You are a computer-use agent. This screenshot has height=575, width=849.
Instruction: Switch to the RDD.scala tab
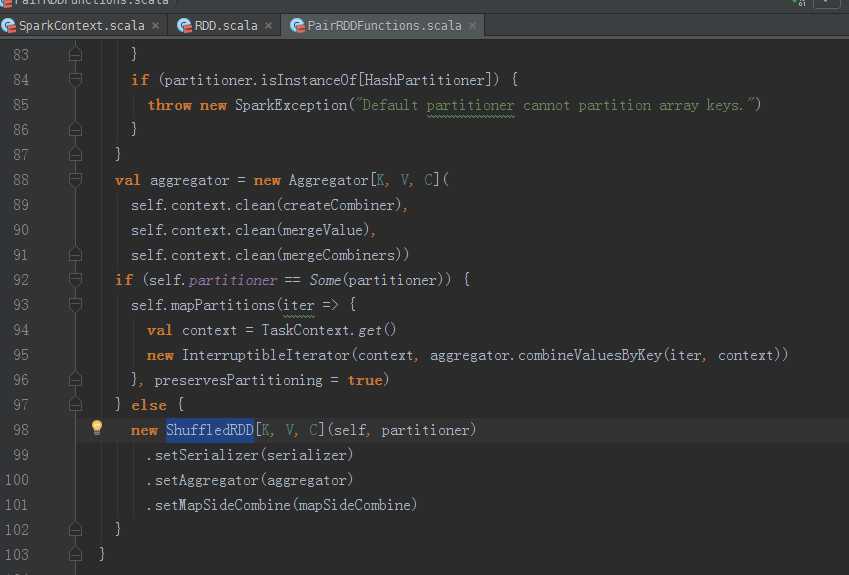(226, 25)
